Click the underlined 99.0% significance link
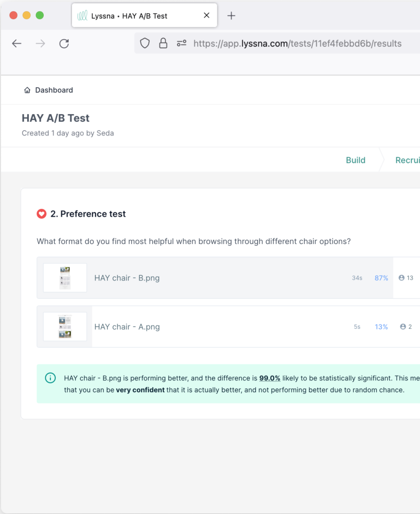 (270, 378)
